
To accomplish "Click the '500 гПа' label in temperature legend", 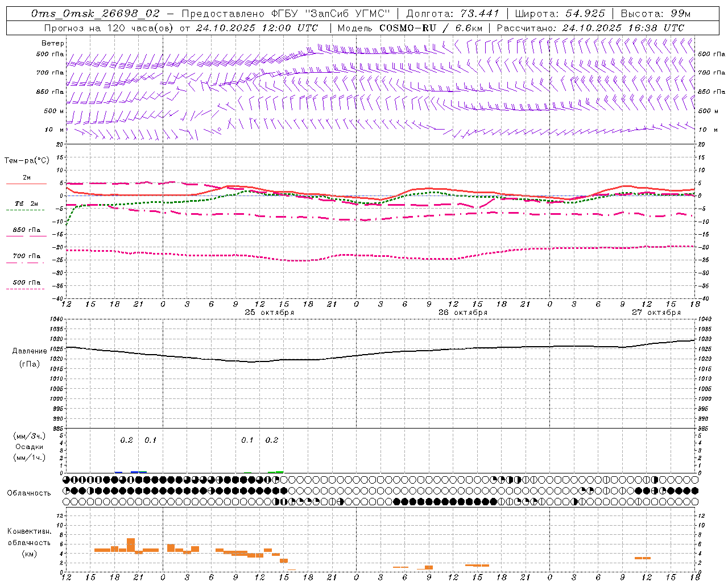I will 26,282.
